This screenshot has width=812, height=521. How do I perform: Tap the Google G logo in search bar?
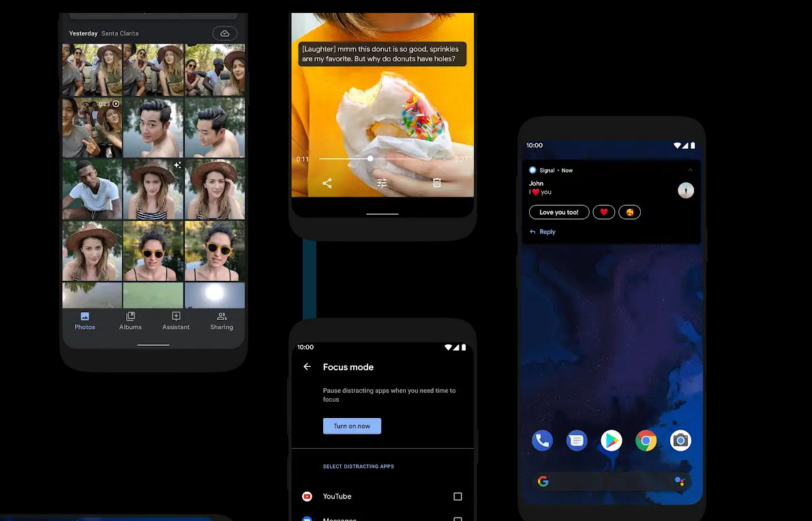point(543,481)
